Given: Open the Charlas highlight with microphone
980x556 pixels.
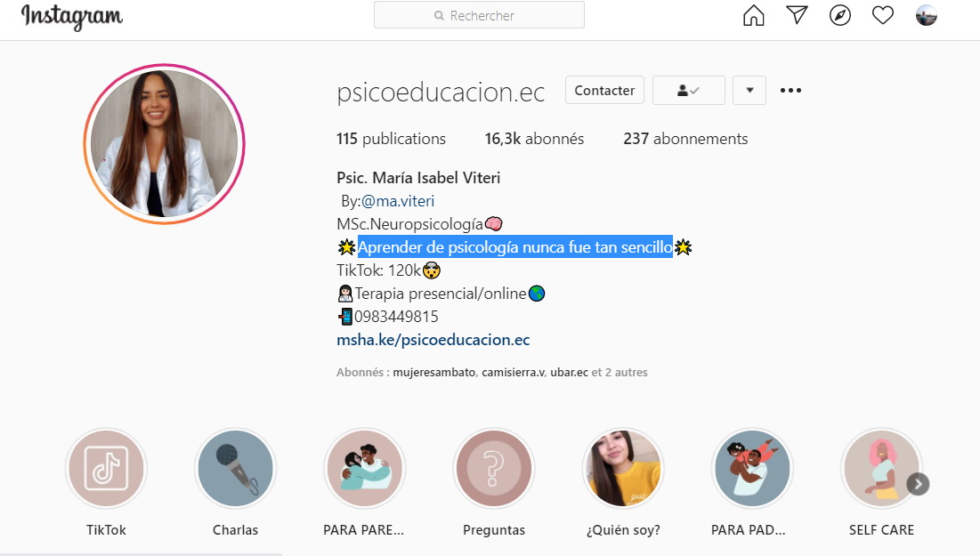Looking at the screenshot, I should [236, 469].
